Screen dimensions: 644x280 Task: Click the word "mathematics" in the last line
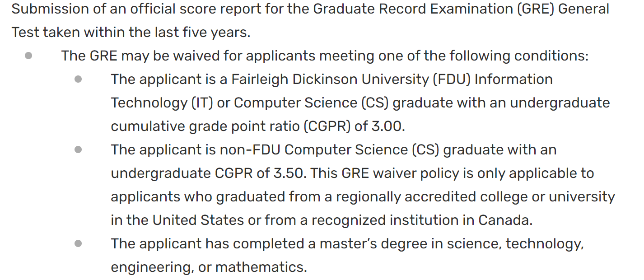point(261,267)
